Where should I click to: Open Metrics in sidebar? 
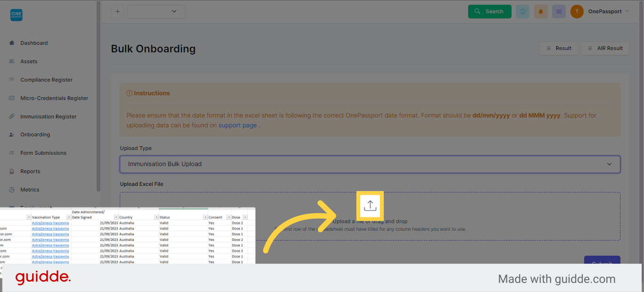[x=30, y=190]
